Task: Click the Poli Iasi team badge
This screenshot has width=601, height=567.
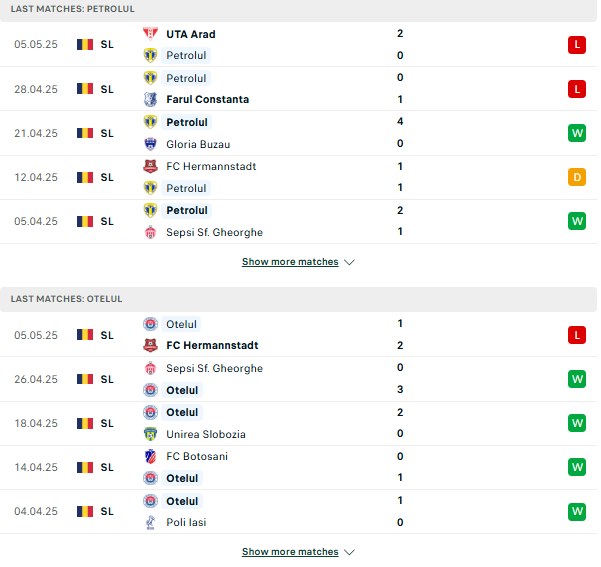Action: [x=150, y=522]
